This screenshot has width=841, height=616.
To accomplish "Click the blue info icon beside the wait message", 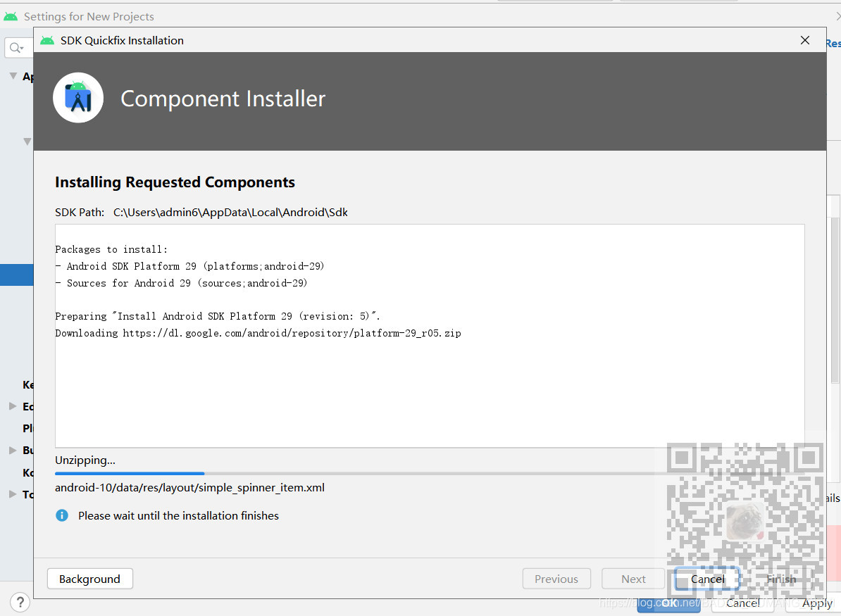I will click(x=62, y=515).
